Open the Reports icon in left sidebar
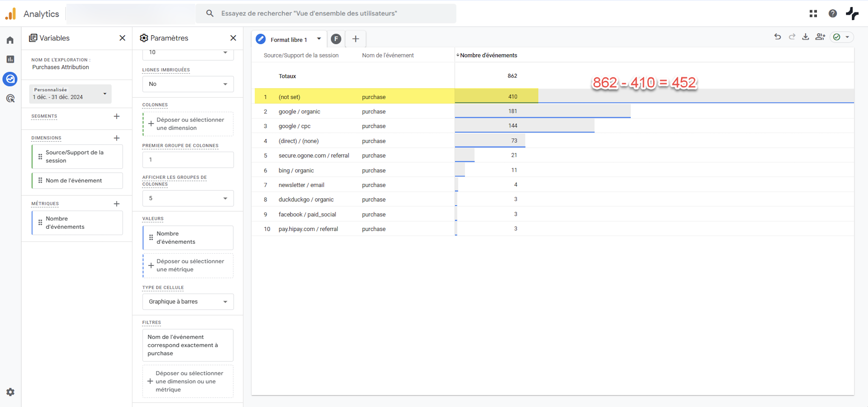Viewport: 868px width, 407px height. [10, 59]
